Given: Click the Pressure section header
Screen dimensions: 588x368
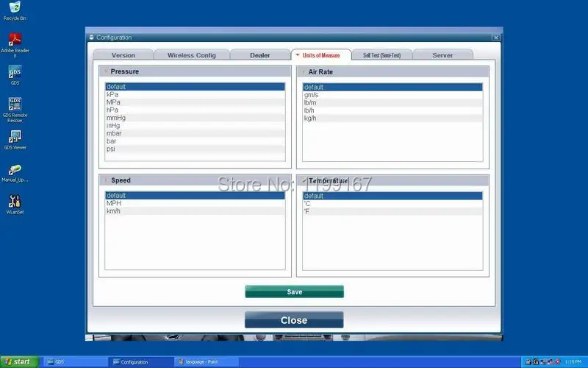Looking at the screenshot, I should pyautogui.click(x=195, y=71).
